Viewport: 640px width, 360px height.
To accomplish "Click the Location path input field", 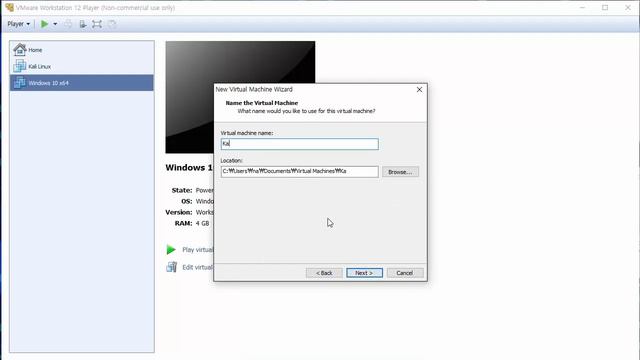I will pyautogui.click(x=300, y=171).
